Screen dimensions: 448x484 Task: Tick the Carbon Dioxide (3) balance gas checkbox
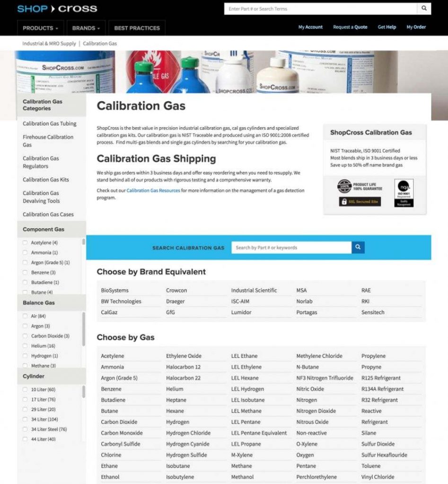coord(25,336)
